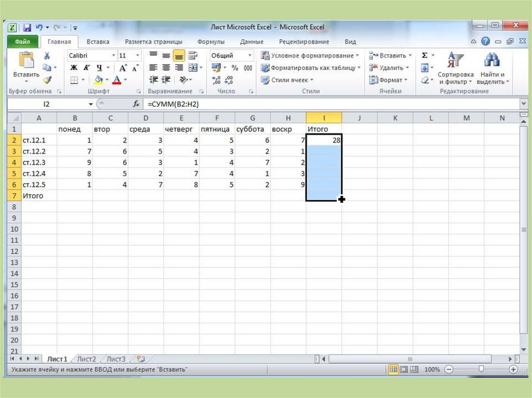Expand the Общий number format dropdown
Screen dimensions: 532x398
231,56
